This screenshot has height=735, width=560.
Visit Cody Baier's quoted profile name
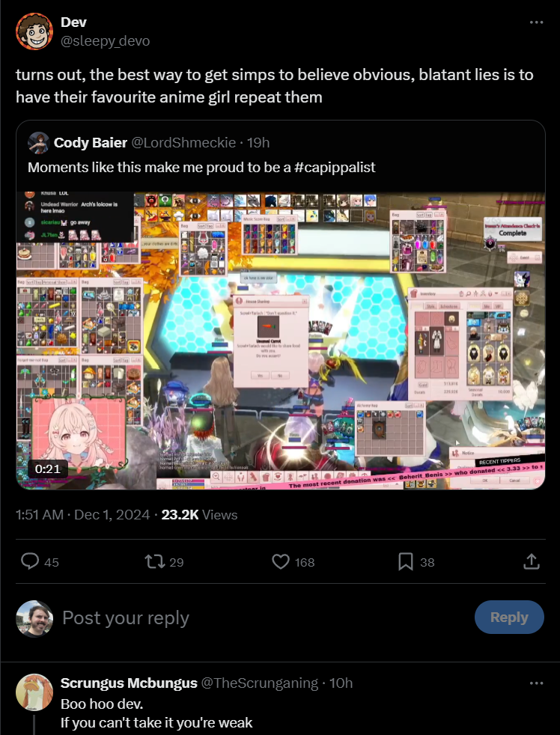91,142
